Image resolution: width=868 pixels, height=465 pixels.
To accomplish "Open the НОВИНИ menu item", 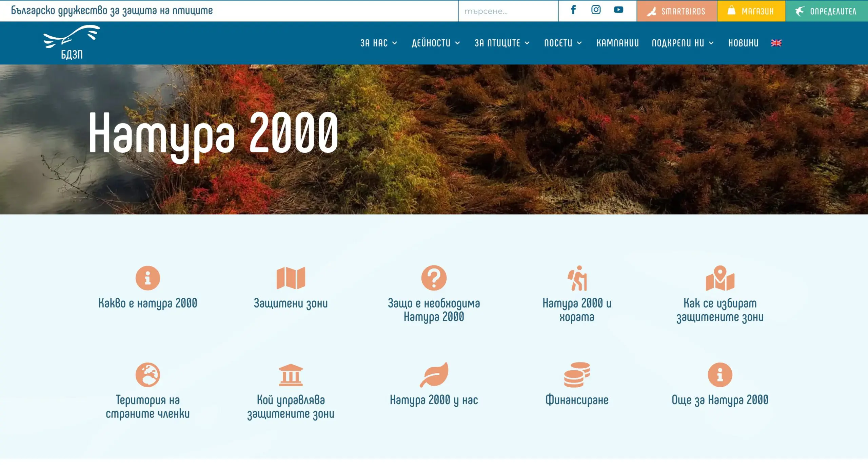I will (743, 43).
